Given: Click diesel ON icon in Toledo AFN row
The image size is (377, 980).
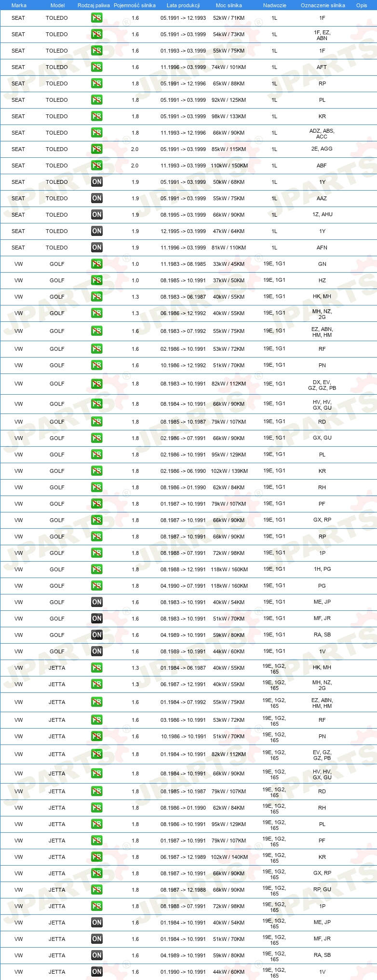Looking at the screenshot, I should click(x=96, y=248).
